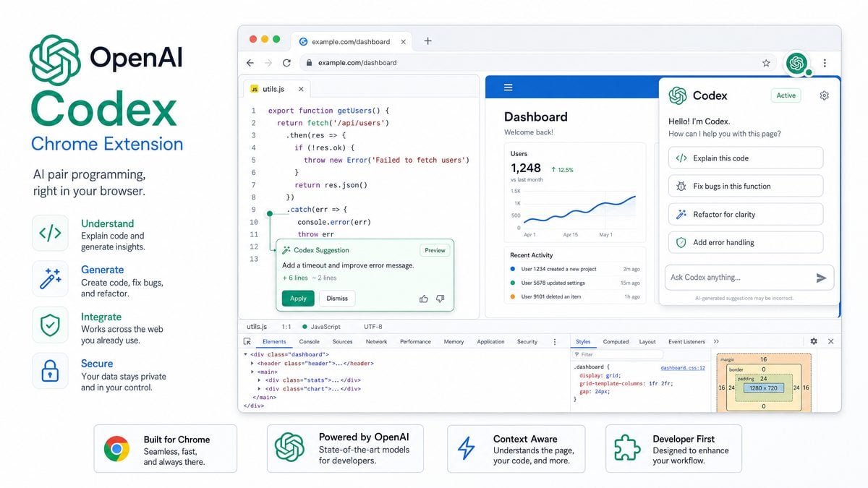This screenshot has width=868, height=488.
Task: Apply the Codex suggestion
Action: click(298, 298)
